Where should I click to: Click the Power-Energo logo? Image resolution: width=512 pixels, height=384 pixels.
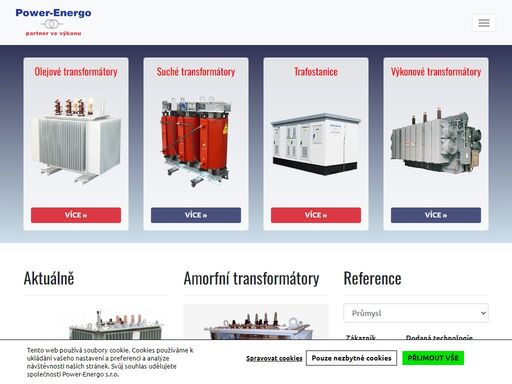53,22
